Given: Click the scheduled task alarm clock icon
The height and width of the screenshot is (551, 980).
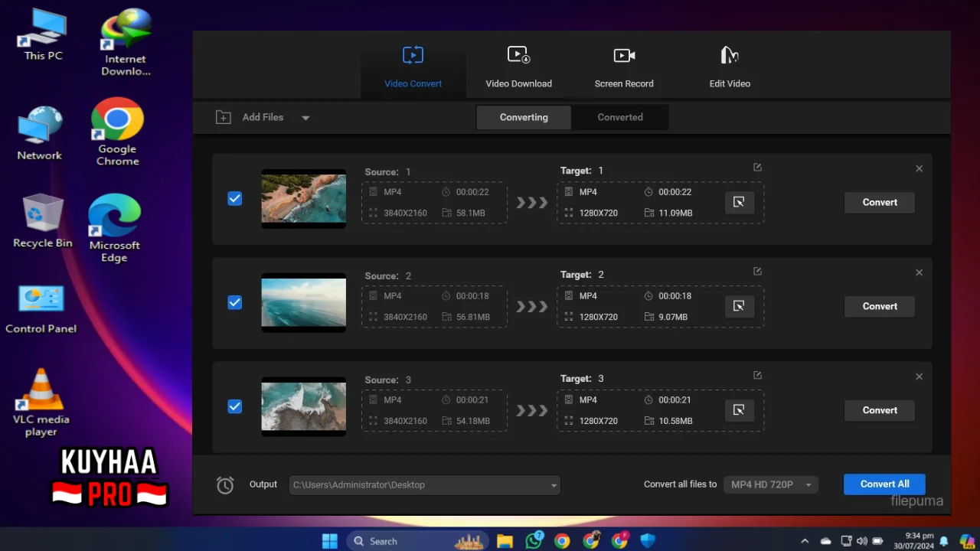Looking at the screenshot, I should [225, 485].
